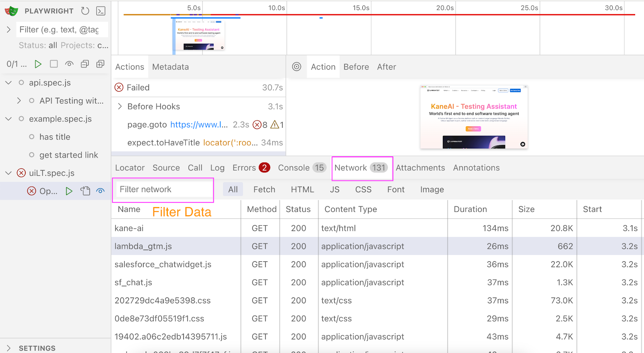Collapse all tests icon in the toolbar
Viewport: 644px width, 353px height.
[x=85, y=64]
